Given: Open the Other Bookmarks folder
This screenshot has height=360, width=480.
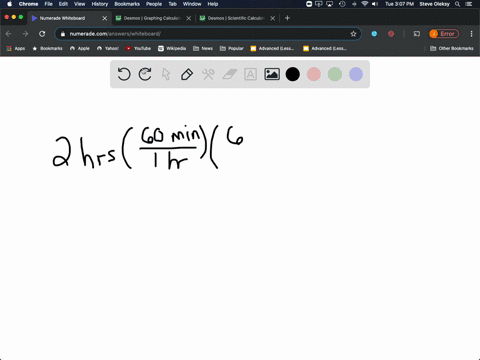Looking at the screenshot, I should (x=452, y=48).
